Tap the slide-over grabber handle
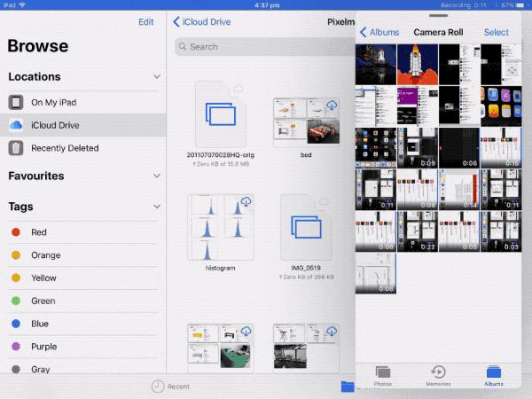 pos(438,16)
